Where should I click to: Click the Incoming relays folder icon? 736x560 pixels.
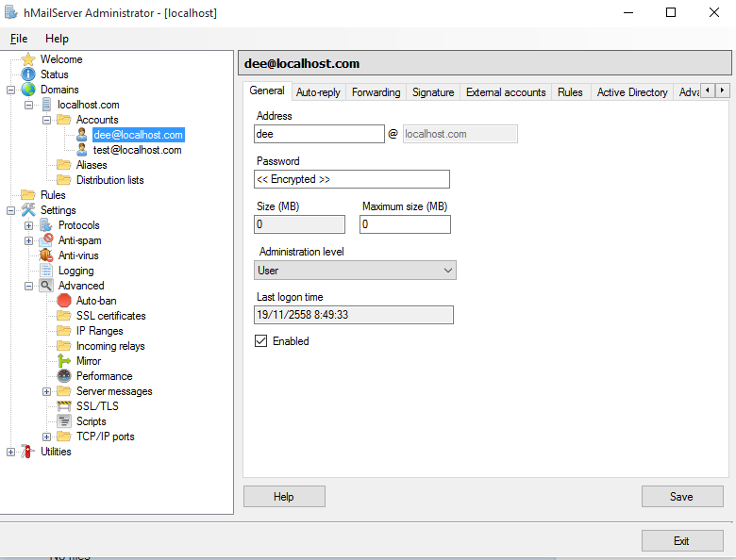pyautogui.click(x=64, y=346)
